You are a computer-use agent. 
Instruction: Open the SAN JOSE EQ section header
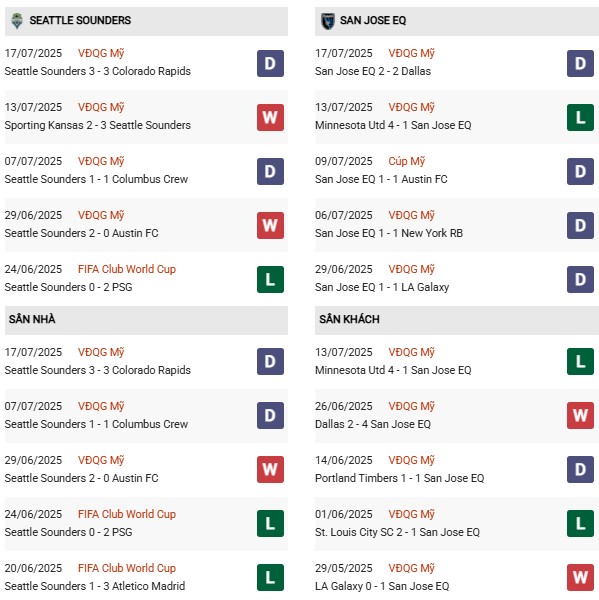[457, 21]
